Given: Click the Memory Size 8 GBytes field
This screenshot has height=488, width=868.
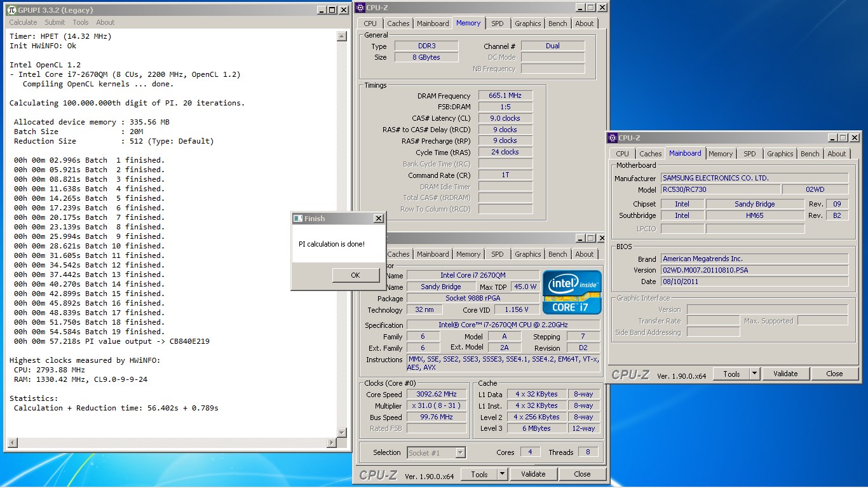Looking at the screenshot, I should pyautogui.click(x=426, y=57).
